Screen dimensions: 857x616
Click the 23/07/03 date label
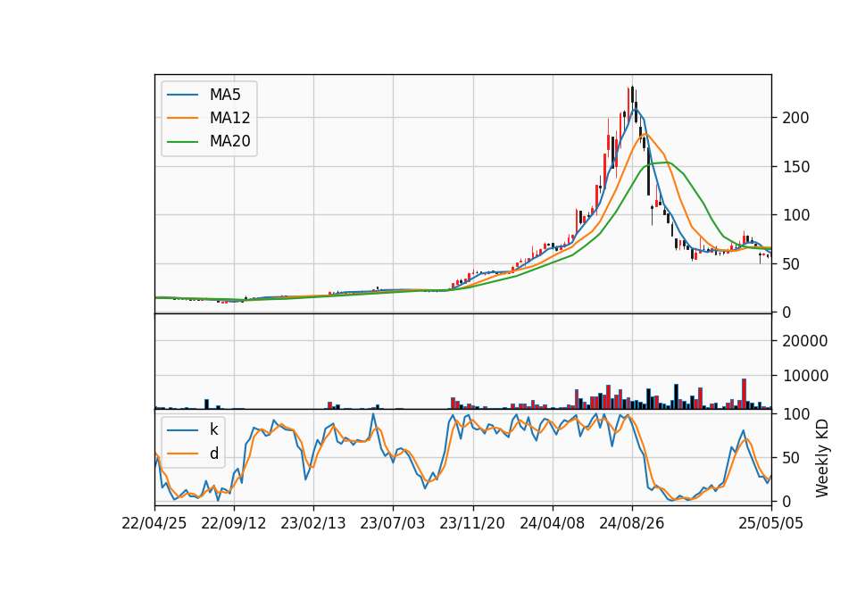point(393,523)
